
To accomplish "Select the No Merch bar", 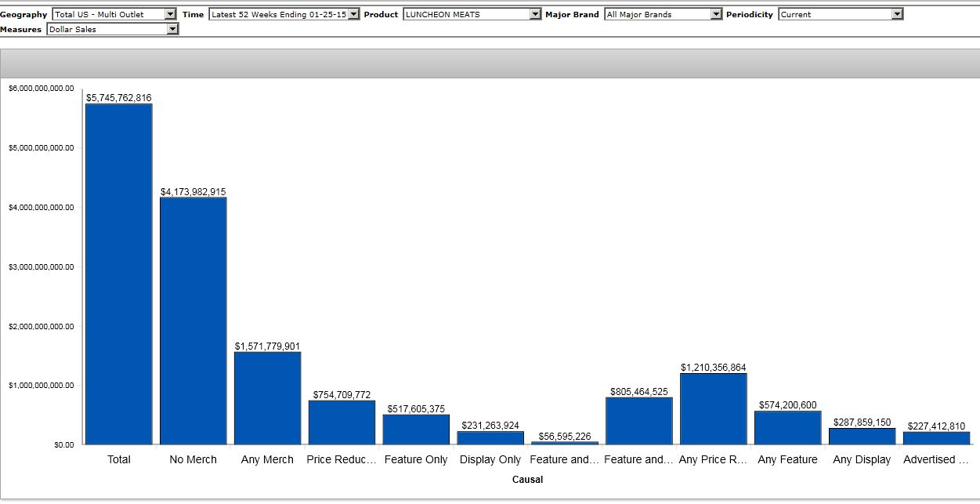I will click(193, 321).
